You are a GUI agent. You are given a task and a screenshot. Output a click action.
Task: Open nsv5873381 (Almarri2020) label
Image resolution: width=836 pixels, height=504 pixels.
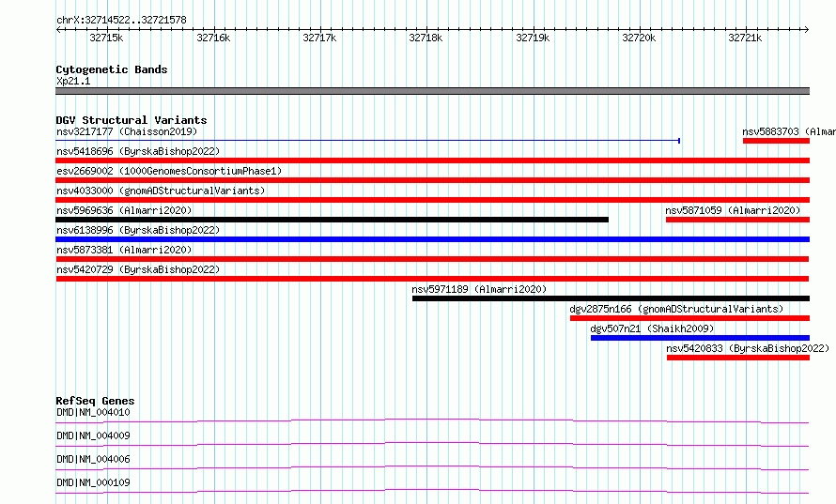pyautogui.click(x=124, y=250)
